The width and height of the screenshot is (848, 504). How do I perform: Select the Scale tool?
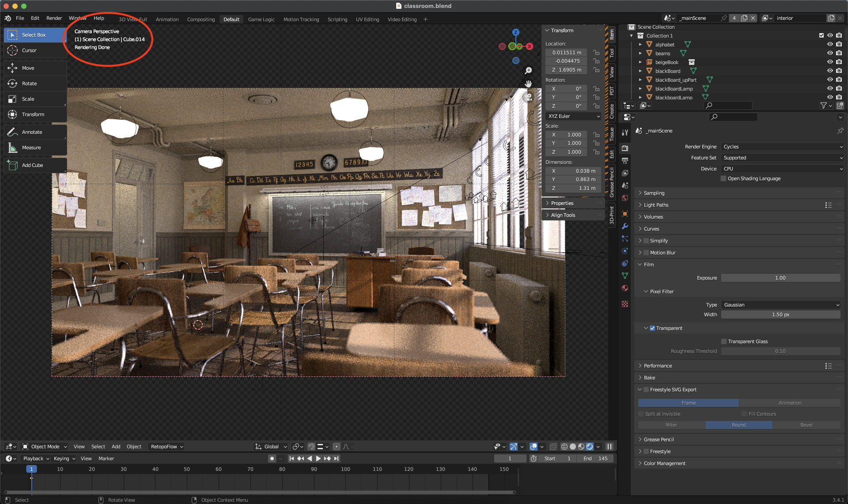click(35, 99)
